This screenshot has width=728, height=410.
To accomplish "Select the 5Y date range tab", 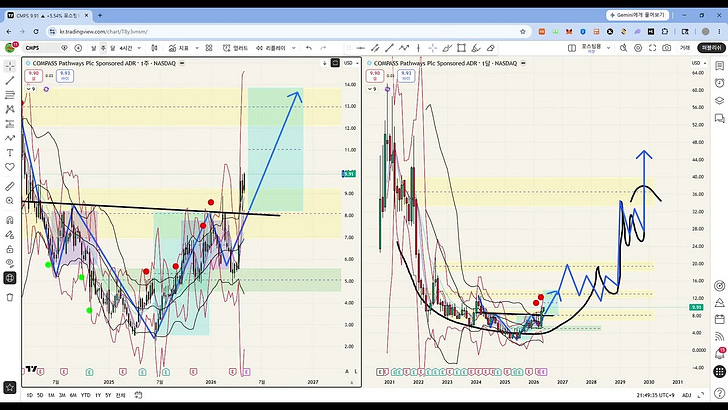I will pyautogui.click(x=108, y=395).
